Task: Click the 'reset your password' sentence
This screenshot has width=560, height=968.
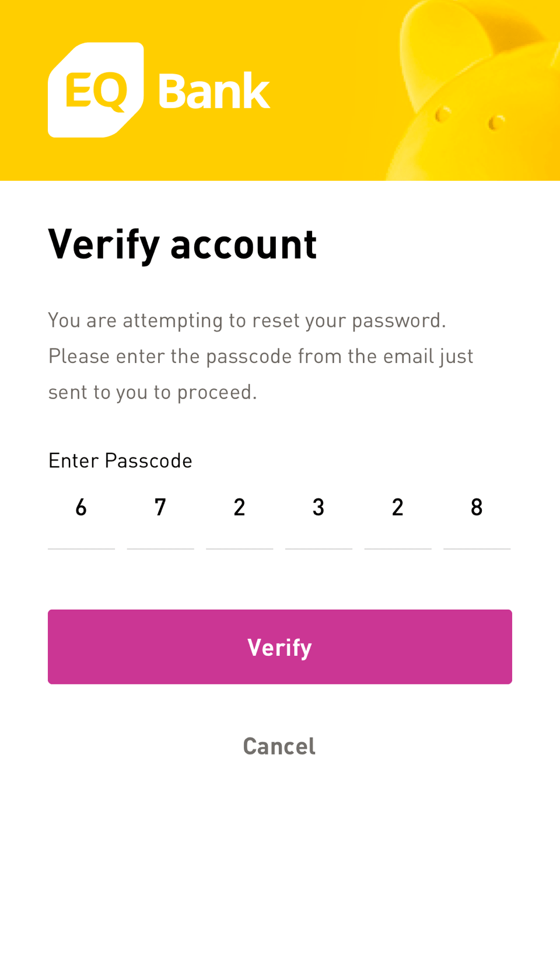Action: coord(247,320)
